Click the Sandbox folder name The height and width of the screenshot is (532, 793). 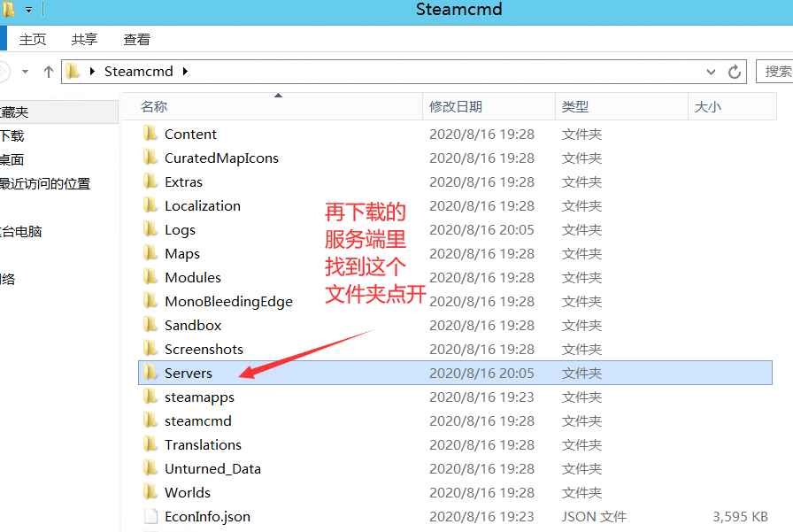[x=193, y=325]
